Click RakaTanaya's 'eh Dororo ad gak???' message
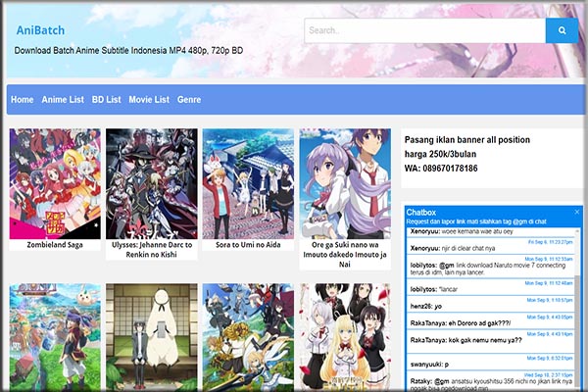The height and width of the screenshot is (392, 588). pos(491,320)
